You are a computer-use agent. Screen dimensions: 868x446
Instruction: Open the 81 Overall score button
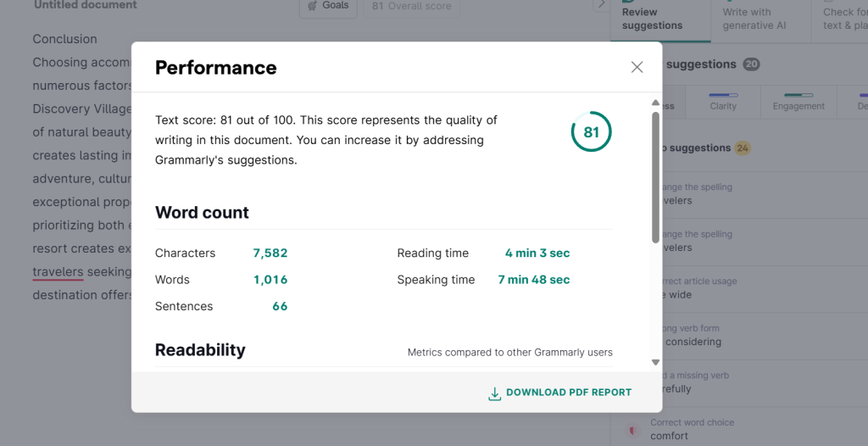(411, 6)
